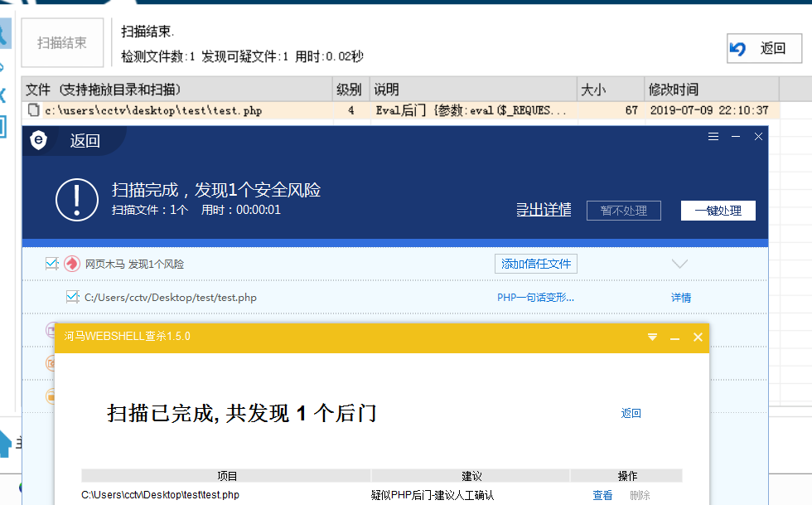Click the 2019-07-09 22:10:37 modified time cell
The image size is (812, 505).
pos(709,110)
